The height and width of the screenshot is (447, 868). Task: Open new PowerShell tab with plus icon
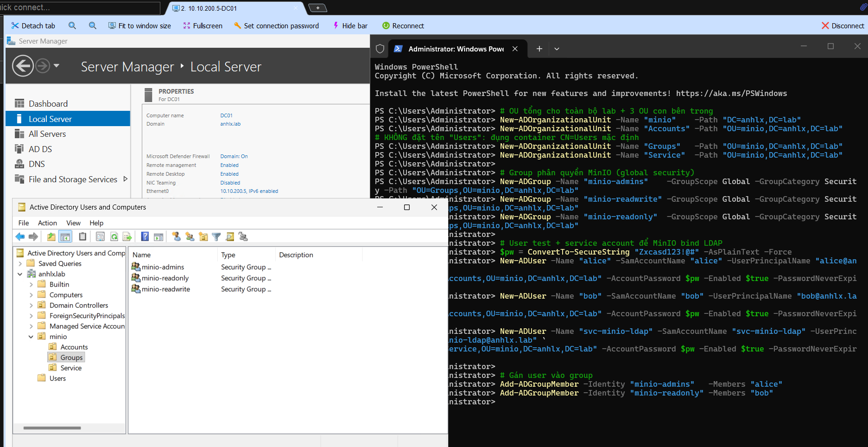pos(539,49)
